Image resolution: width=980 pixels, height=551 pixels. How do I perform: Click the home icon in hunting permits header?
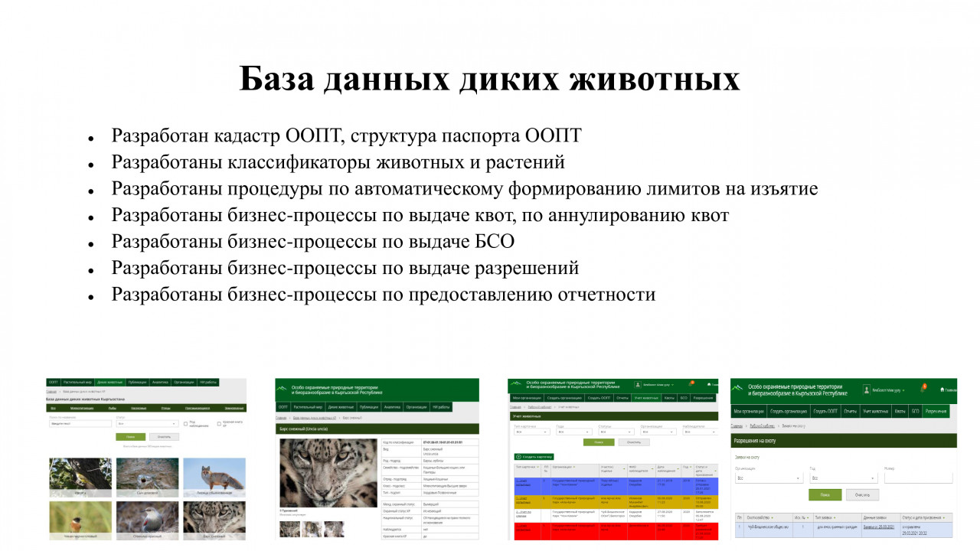pyautogui.click(x=940, y=389)
